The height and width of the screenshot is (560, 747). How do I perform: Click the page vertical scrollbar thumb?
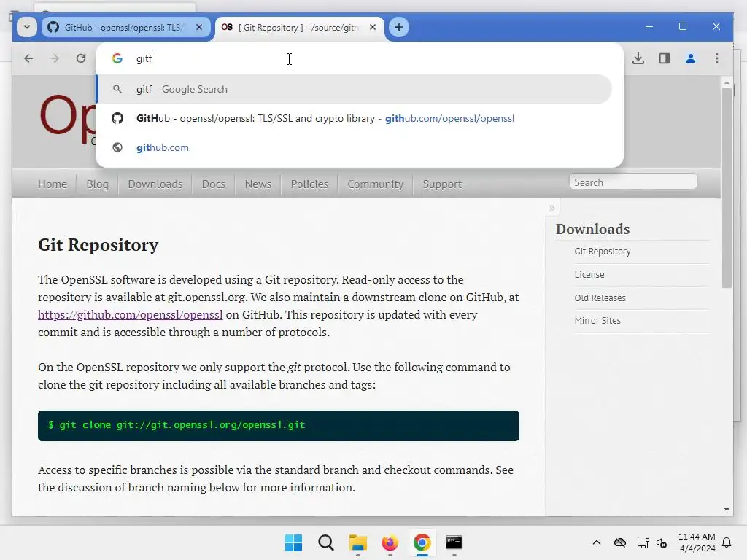[727, 188]
